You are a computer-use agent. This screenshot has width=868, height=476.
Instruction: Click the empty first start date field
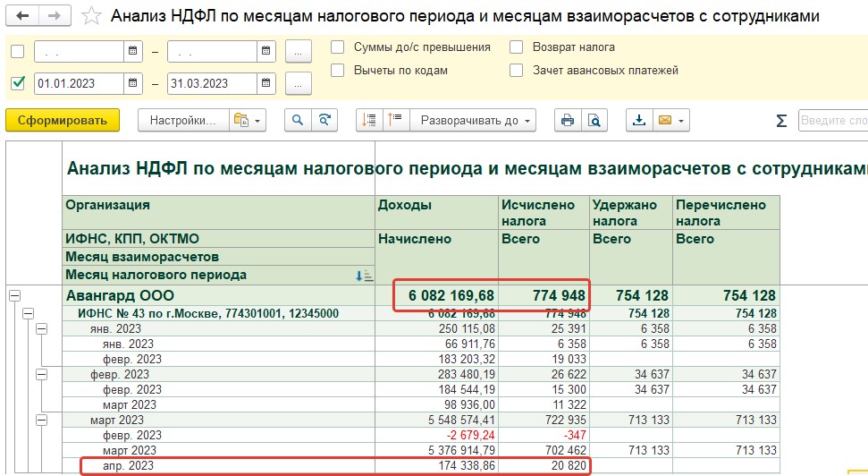80,52
